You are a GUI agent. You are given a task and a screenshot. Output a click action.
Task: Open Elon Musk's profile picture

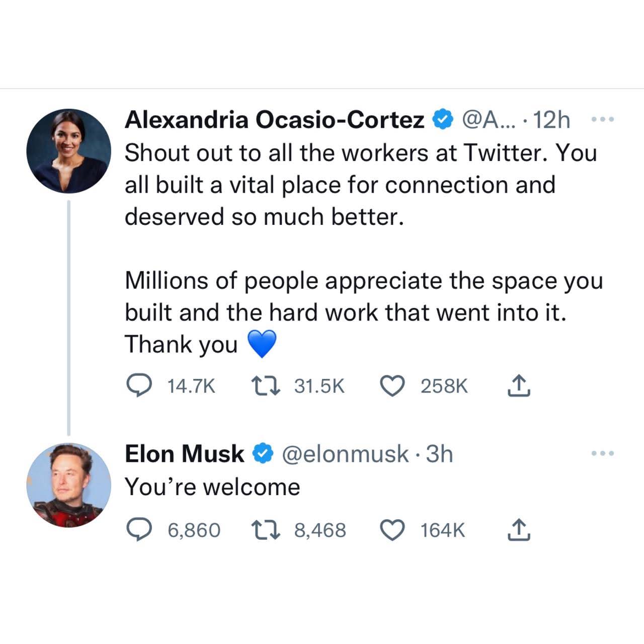(x=68, y=485)
